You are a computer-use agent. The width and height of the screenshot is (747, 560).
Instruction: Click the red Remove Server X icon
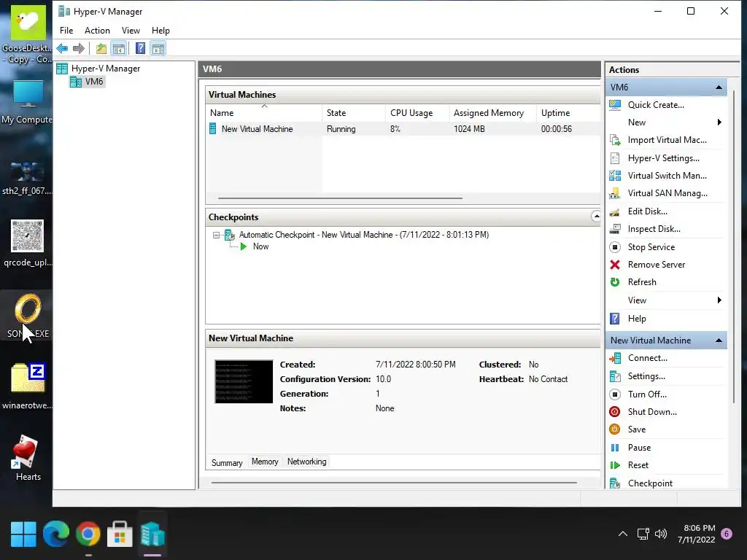coord(615,265)
